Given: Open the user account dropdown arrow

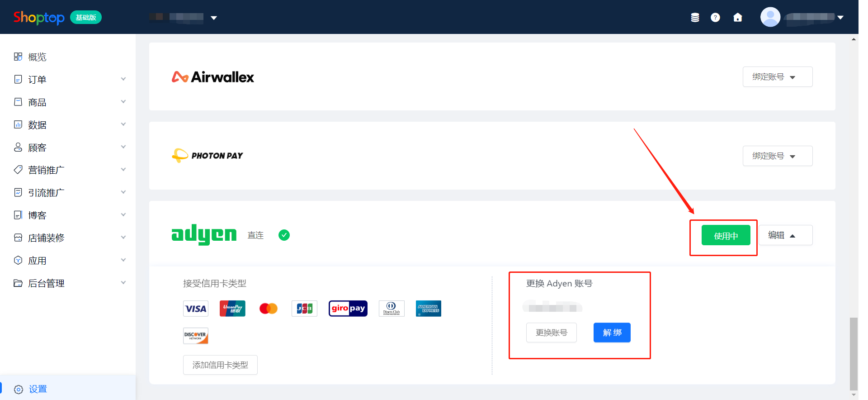Looking at the screenshot, I should click(x=840, y=18).
